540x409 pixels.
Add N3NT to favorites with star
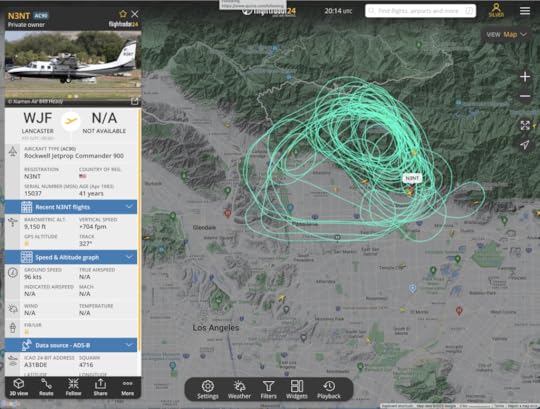coord(123,14)
